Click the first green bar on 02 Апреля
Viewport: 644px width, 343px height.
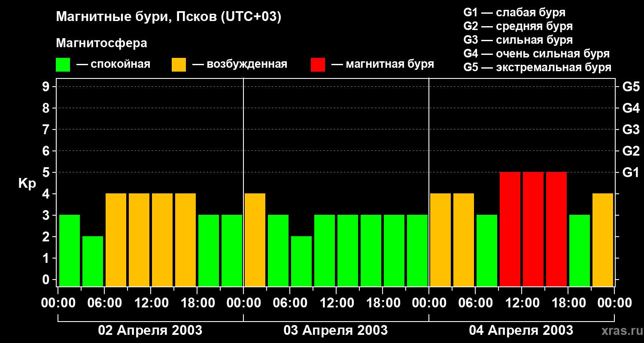point(70,250)
